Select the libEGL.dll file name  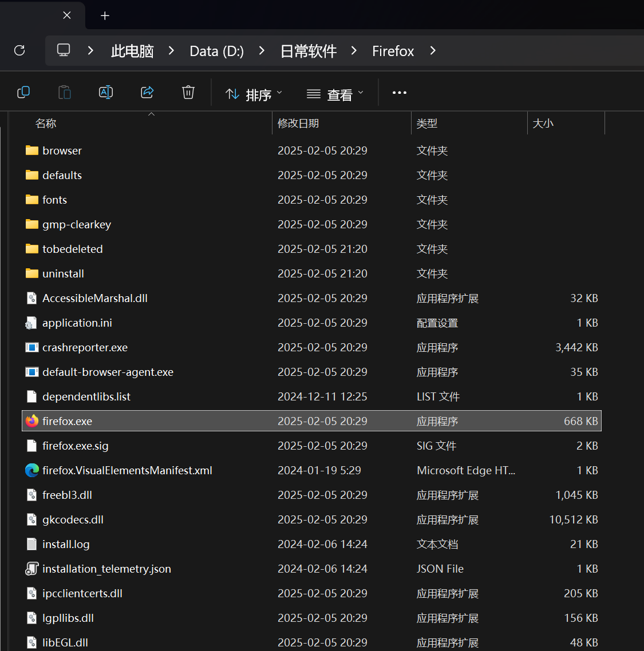[x=65, y=642]
